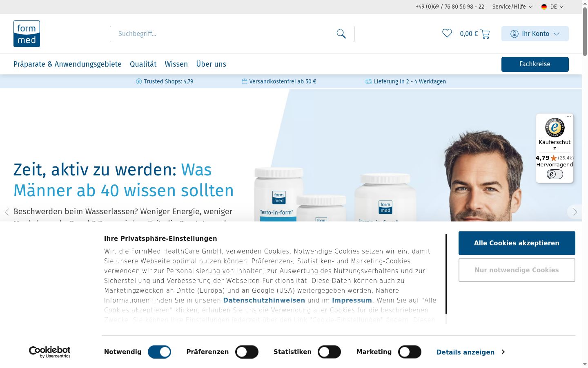Click the Fachkreise button
Image resolution: width=588 pixels, height=368 pixels.
point(535,64)
